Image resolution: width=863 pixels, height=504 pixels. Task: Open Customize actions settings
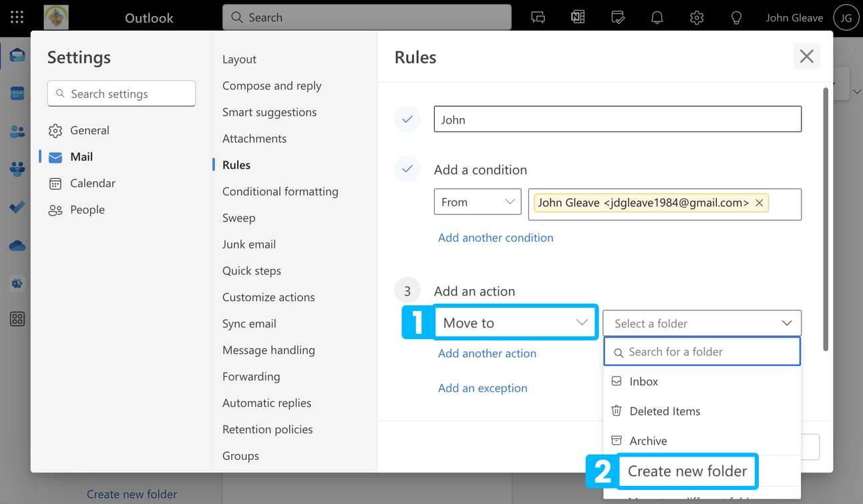click(269, 297)
